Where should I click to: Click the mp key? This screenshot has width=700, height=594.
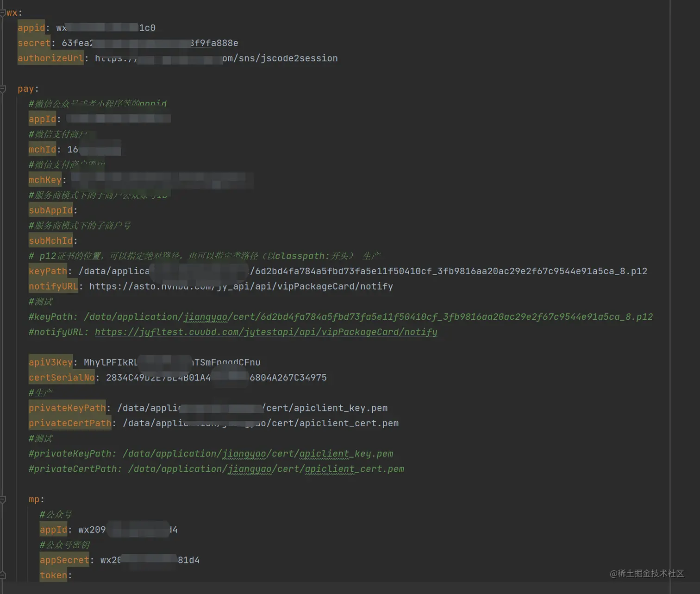34,499
